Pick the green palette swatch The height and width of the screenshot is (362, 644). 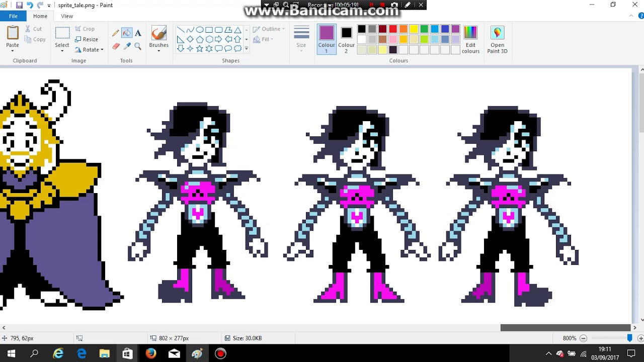[424, 29]
